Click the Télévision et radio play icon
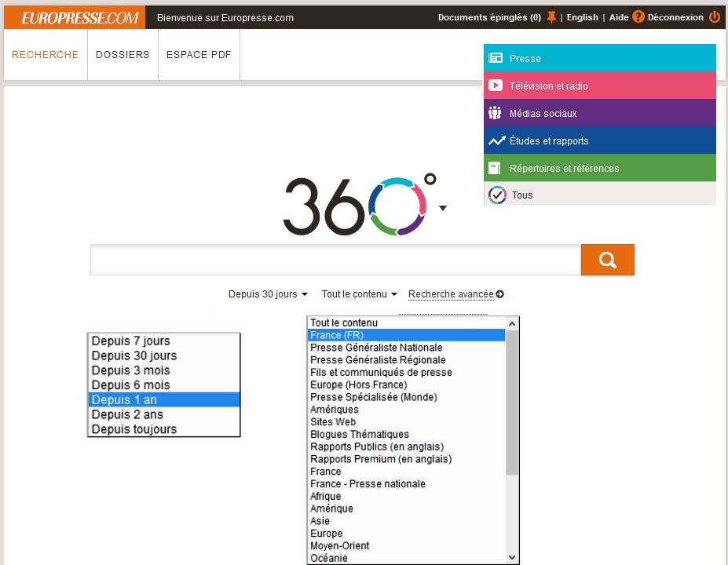The image size is (728, 565). (495, 86)
